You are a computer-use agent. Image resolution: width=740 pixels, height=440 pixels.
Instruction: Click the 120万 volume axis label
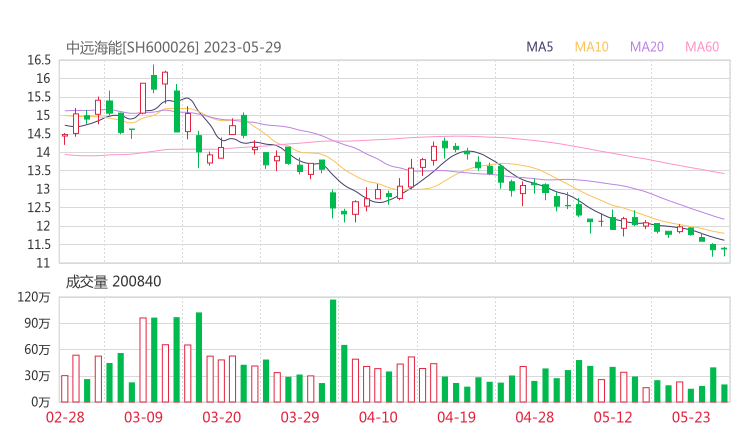[x=34, y=297]
